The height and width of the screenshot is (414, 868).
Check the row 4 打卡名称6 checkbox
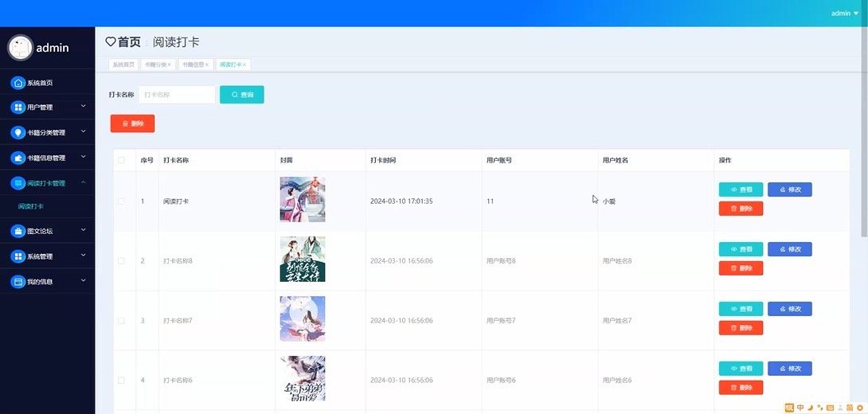coord(121,381)
